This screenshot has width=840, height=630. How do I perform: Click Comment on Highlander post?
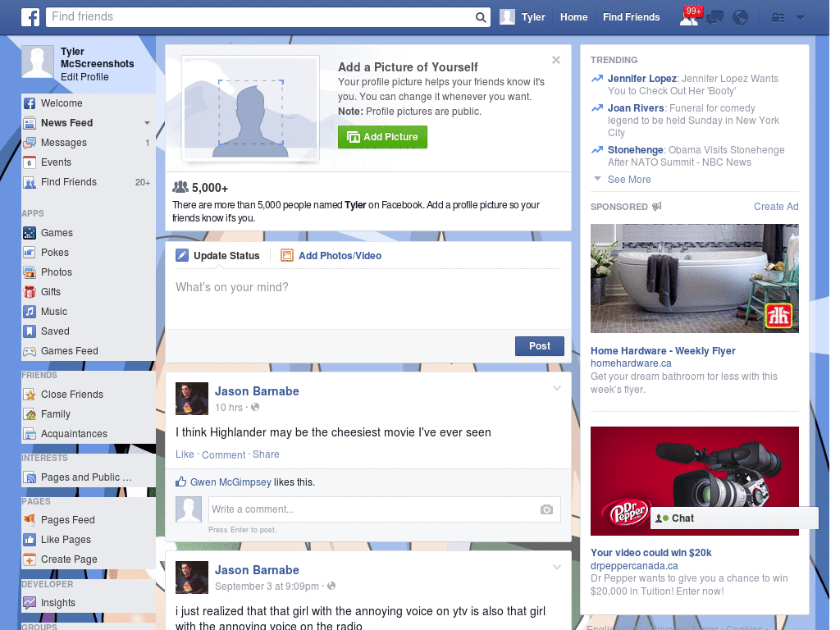pyautogui.click(x=223, y=454)
